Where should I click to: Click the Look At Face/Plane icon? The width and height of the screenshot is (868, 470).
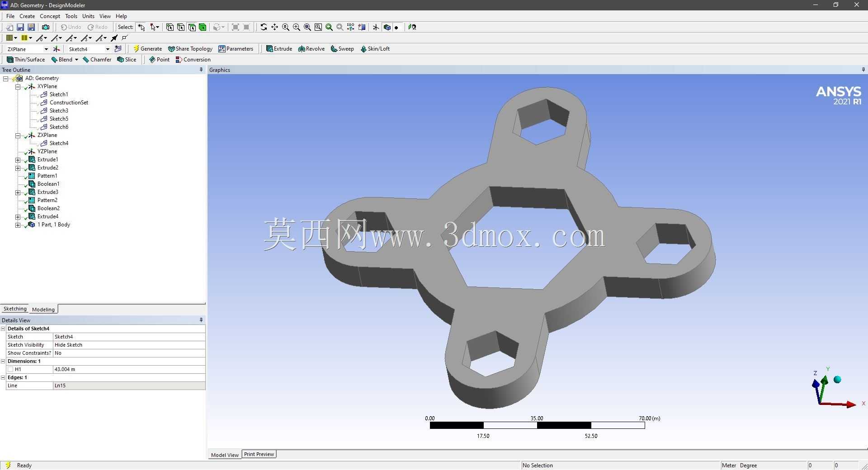point(362,27)
